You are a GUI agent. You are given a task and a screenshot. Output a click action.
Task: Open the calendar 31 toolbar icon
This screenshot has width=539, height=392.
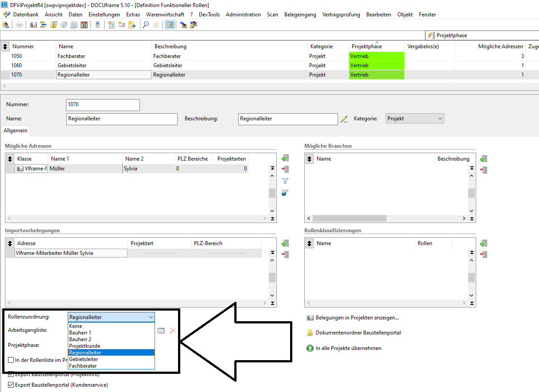(84, 25)
